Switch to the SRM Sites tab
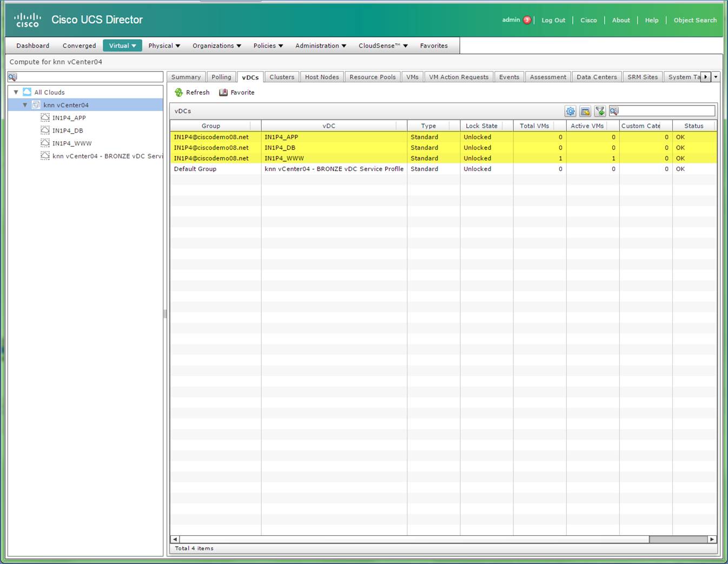728x564 pixels. pyautogui.click(x=643, y=77)
